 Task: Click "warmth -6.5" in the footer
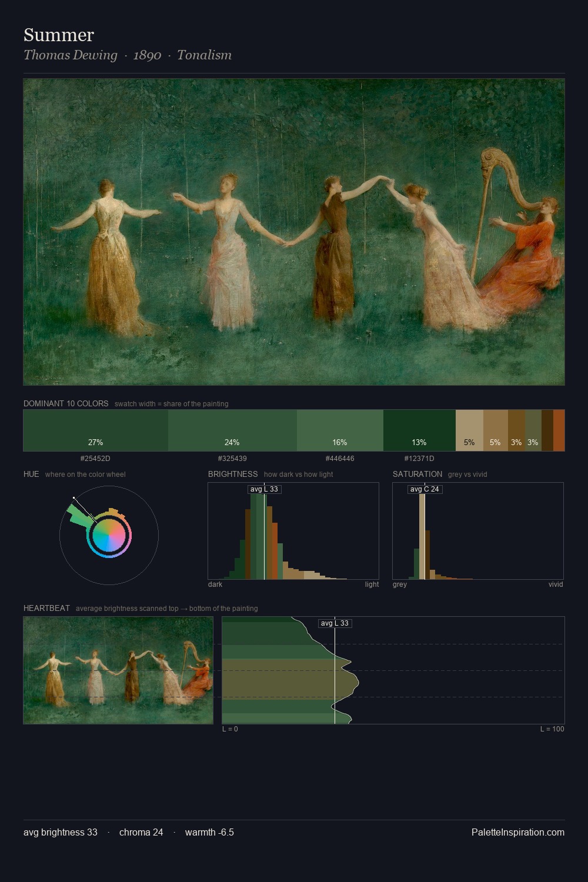click(x=209, y=832)
